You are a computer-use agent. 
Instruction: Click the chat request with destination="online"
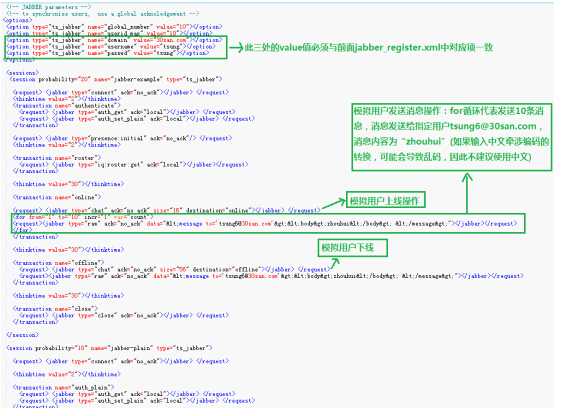(166, 210)
